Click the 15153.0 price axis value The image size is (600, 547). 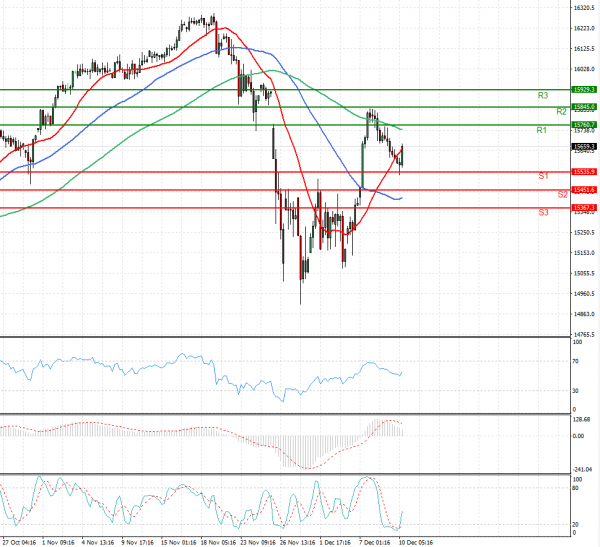584,253
